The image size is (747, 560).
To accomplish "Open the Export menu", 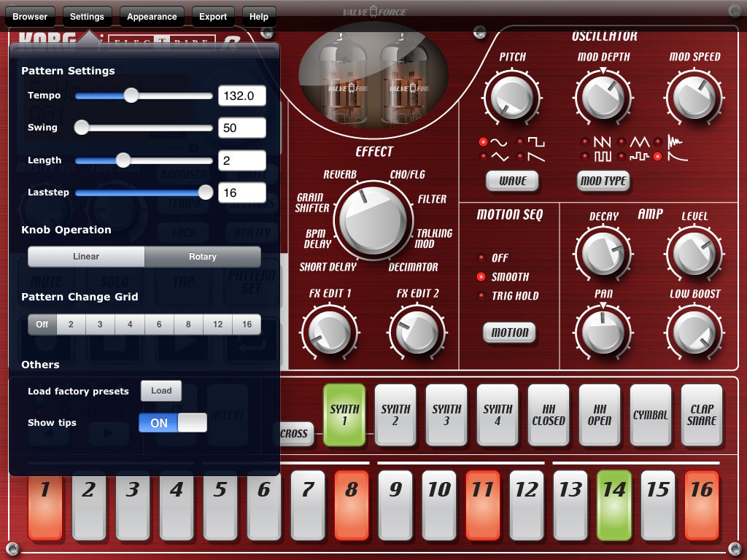I will 213,17.
